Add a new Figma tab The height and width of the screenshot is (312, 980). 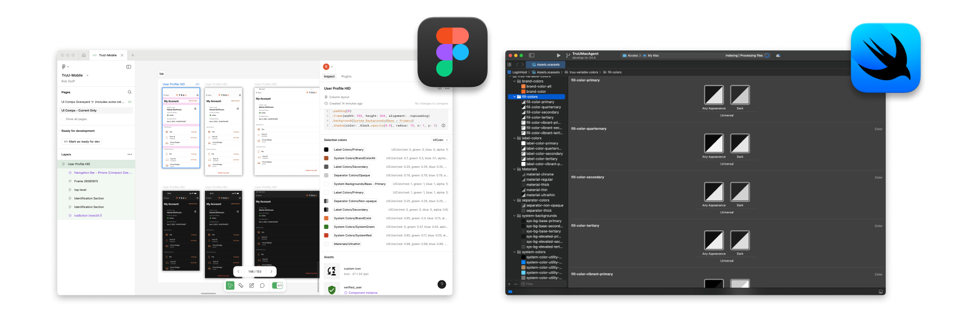[133, 55]
